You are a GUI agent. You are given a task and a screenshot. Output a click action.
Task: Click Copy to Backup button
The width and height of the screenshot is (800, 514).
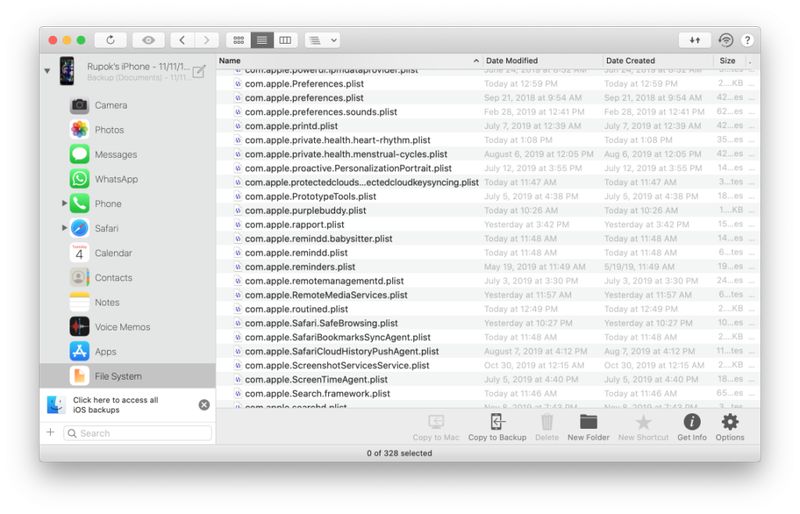497,427
